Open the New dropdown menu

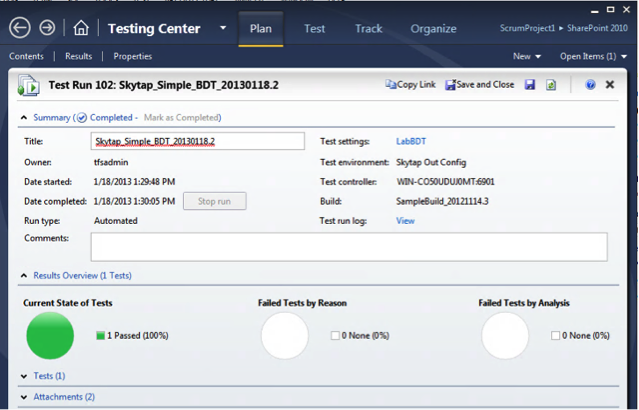click(527, 56)
